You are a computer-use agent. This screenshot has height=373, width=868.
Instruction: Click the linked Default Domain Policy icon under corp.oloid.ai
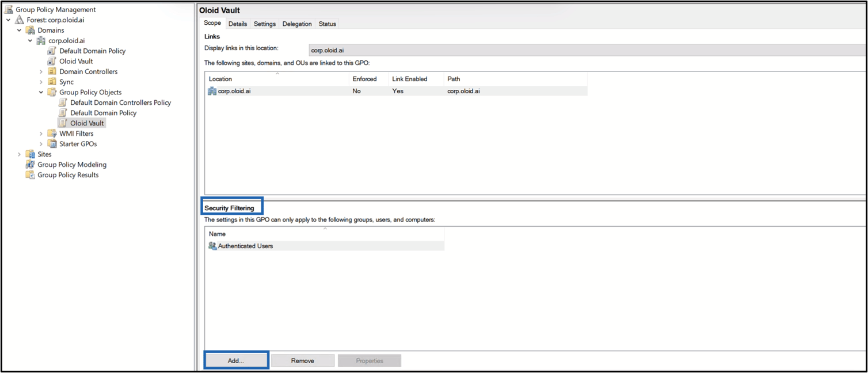point(52,51)
